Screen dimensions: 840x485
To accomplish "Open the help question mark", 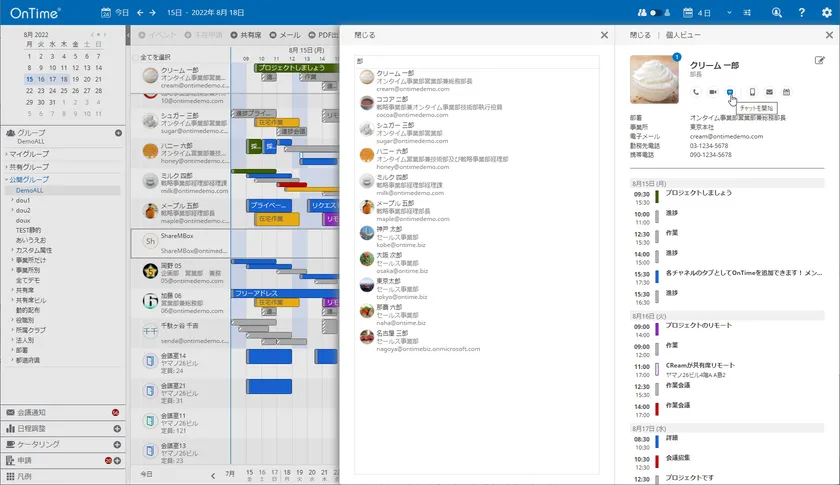I will click(801, 12).
